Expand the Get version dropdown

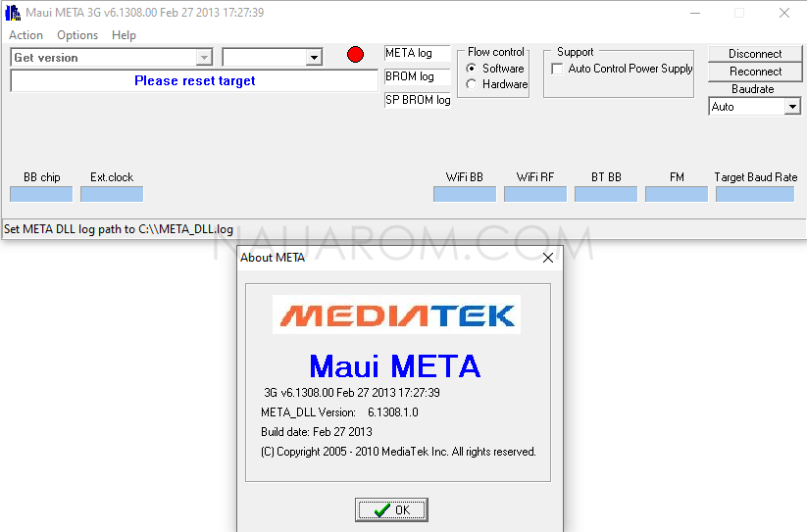point(204,58)
